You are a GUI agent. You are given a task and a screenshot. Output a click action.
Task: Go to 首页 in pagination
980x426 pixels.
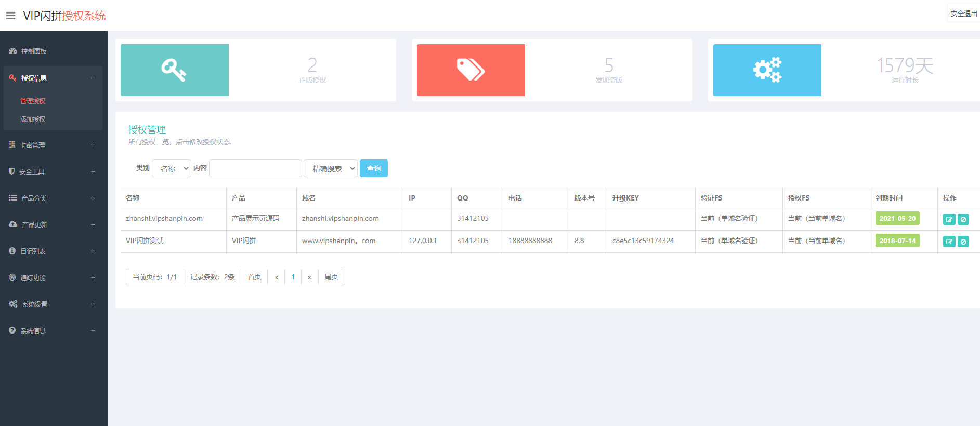[254, 277]
